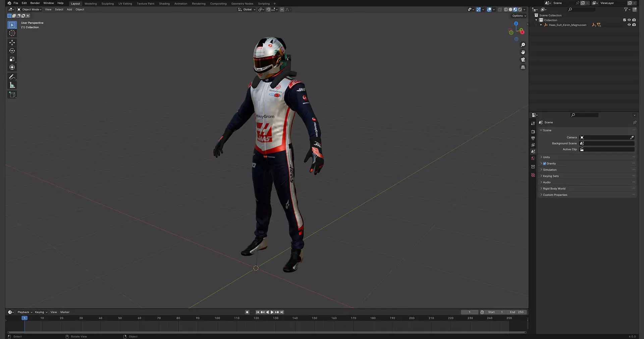Click the current frame number field
Image resolution: width=644 pixels, height=339 pixels.
click(470, 312)
